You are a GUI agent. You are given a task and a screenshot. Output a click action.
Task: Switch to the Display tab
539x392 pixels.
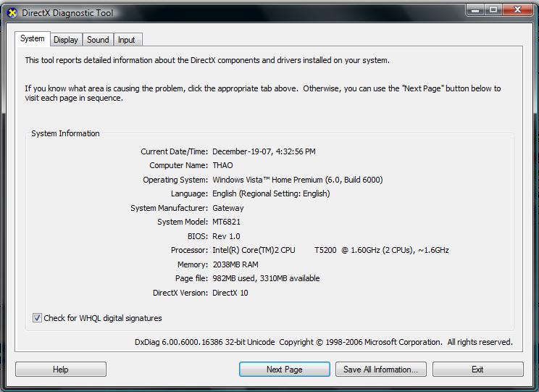(x=66, y=40)
